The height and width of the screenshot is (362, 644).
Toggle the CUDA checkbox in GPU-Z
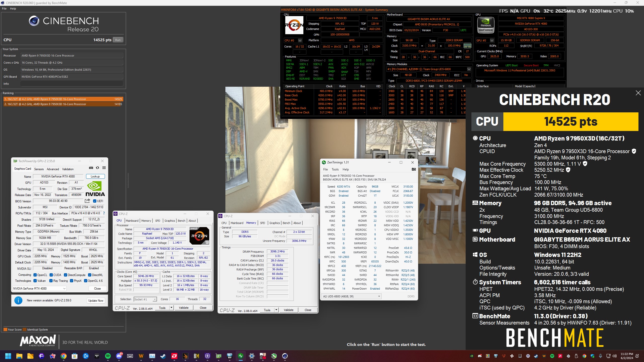51,275
